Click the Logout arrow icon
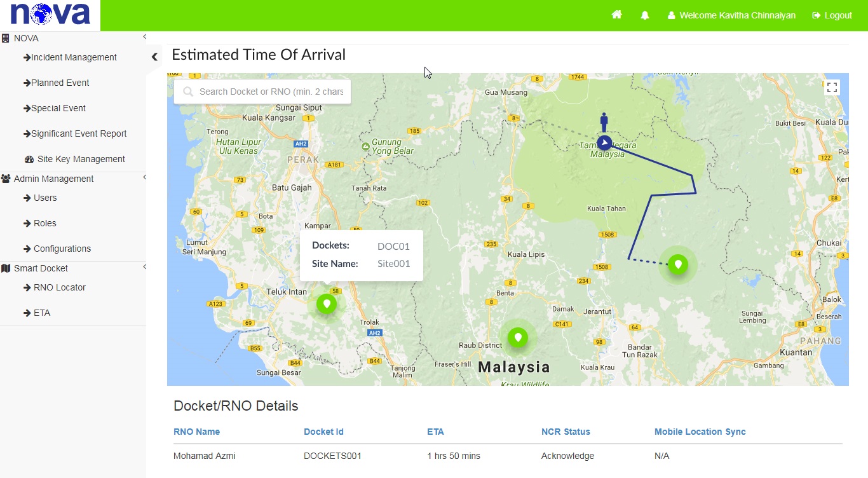868x478 pixels. pos(817,15)
